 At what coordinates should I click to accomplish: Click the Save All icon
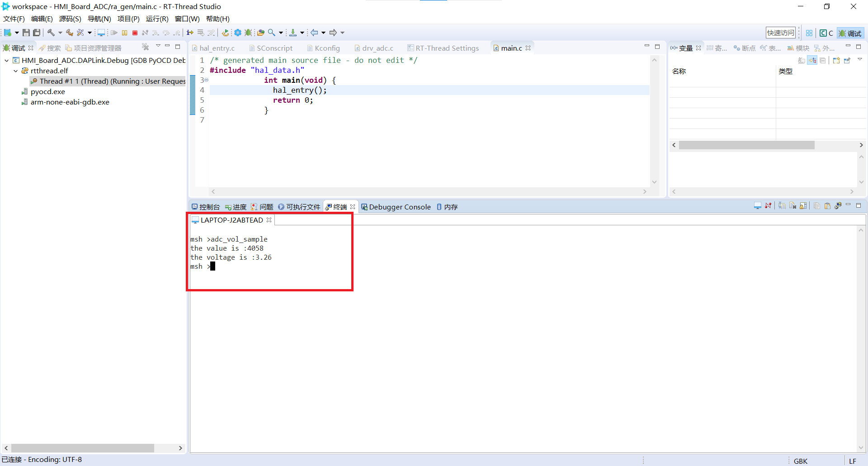click(37, 33)
